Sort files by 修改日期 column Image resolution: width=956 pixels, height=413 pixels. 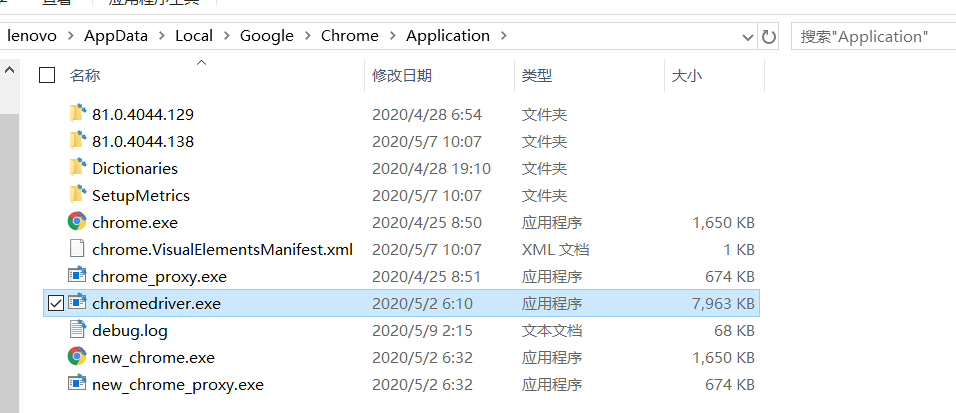pyautogui.click(x=402, y=75)
